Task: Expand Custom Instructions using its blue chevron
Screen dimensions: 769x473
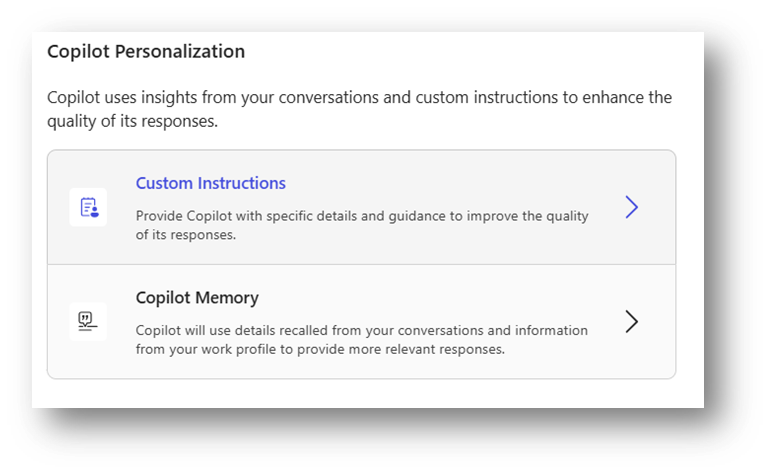Action: [632, 207]
